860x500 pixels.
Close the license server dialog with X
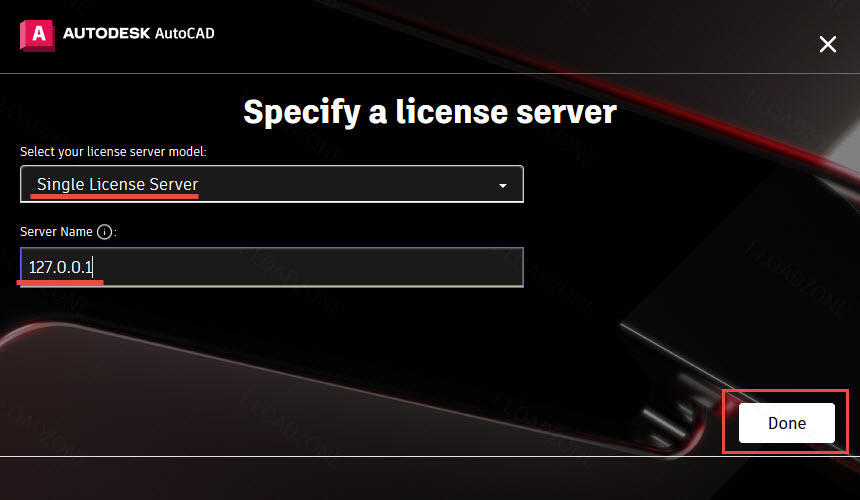point(828,44)
